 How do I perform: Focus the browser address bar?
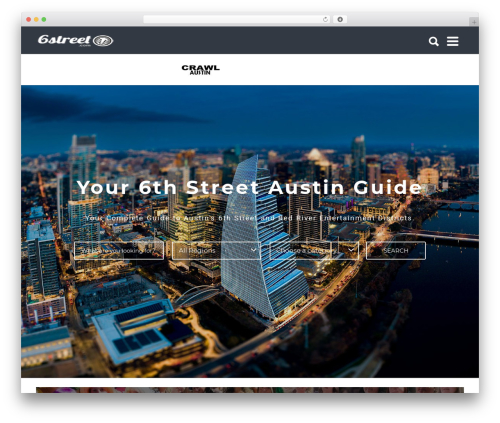point(237,19)
